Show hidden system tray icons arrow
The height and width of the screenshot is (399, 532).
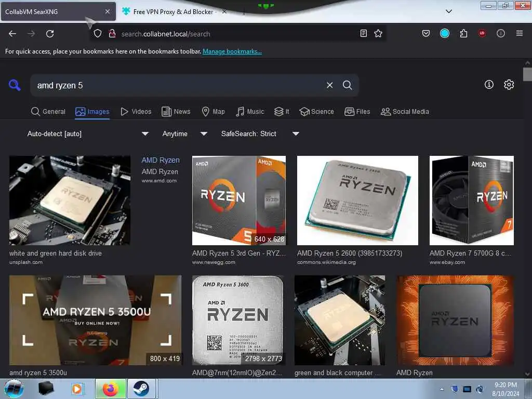tap(442, 389)
